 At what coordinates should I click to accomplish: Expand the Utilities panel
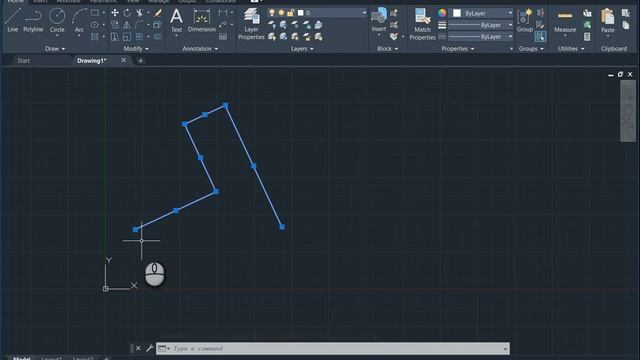571,49
